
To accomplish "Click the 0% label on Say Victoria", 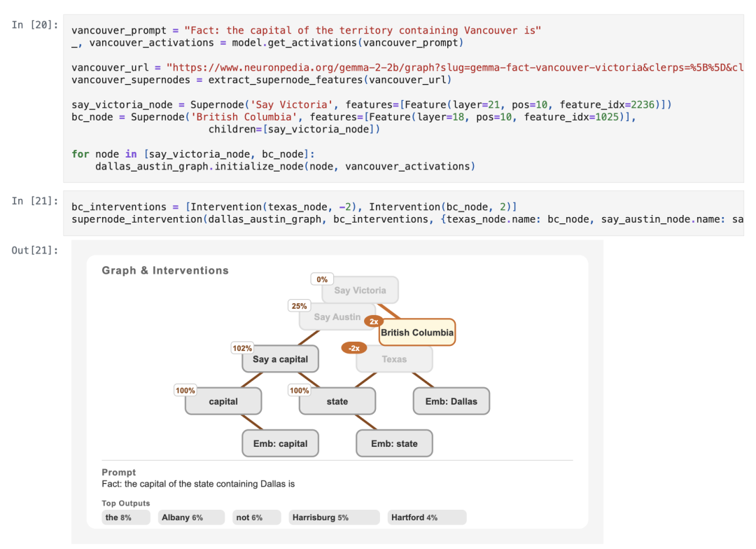I will pyautogui.click(x=322, y=279).
